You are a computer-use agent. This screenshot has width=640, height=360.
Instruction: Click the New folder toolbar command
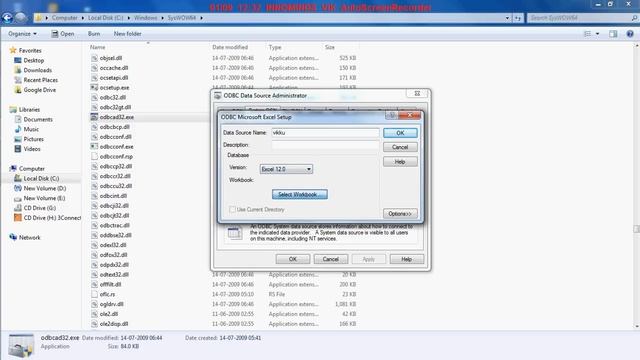[x=127, y=34]
